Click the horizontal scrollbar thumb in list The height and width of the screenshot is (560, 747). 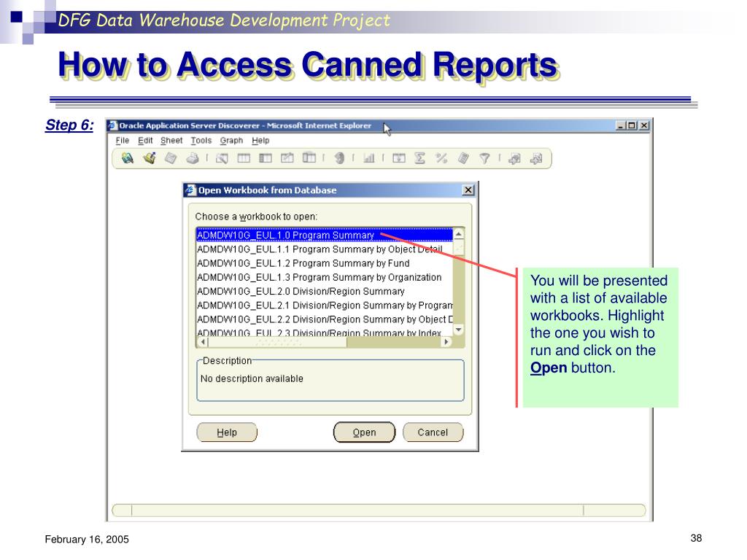(x=277, y=341)
